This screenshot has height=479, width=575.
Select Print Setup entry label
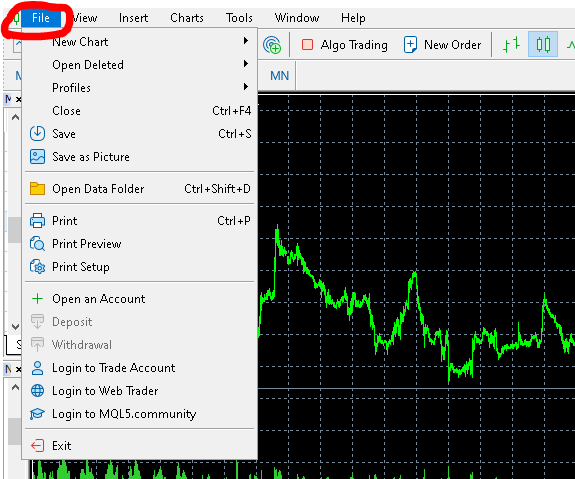81,267
